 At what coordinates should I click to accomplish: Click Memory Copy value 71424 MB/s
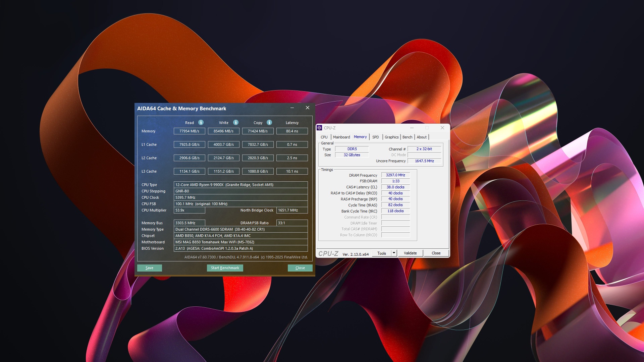258,131
